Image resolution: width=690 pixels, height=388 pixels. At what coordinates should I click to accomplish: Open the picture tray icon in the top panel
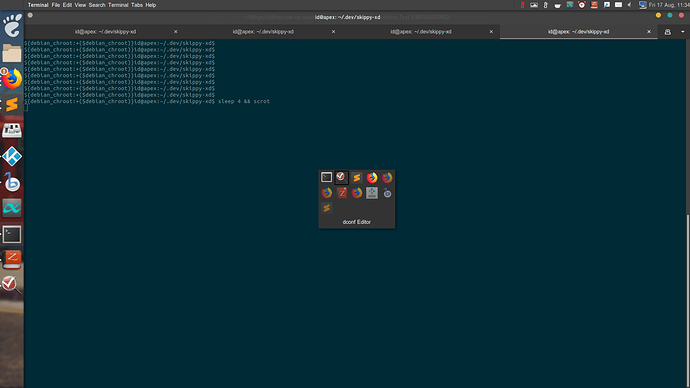(x=534, y=5)
